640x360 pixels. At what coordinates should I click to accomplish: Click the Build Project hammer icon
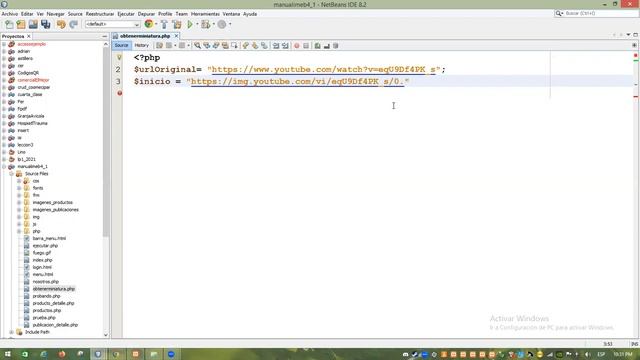(164, 24)
